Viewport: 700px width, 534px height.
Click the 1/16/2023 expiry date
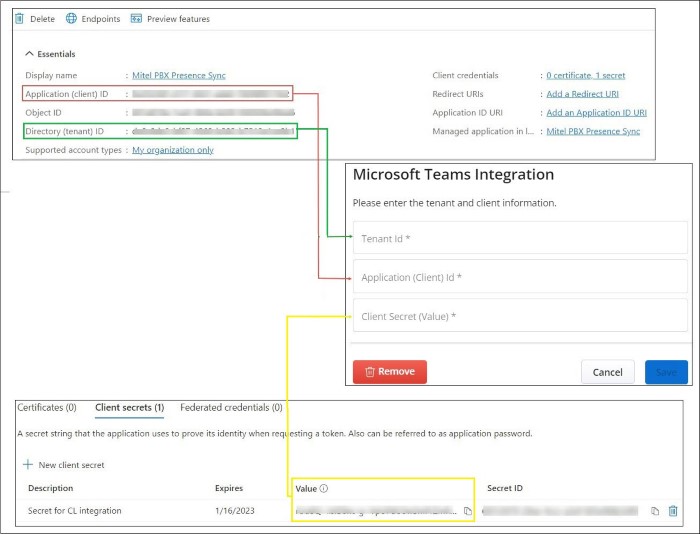[234, 511]
